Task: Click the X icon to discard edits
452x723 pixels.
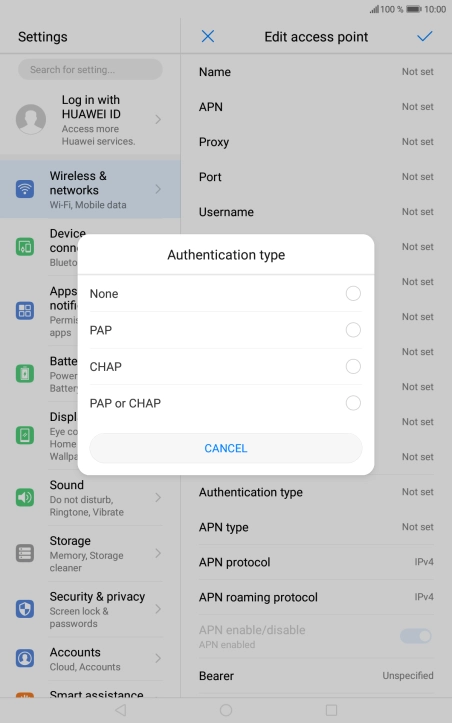Action: [x=208, y=36]
